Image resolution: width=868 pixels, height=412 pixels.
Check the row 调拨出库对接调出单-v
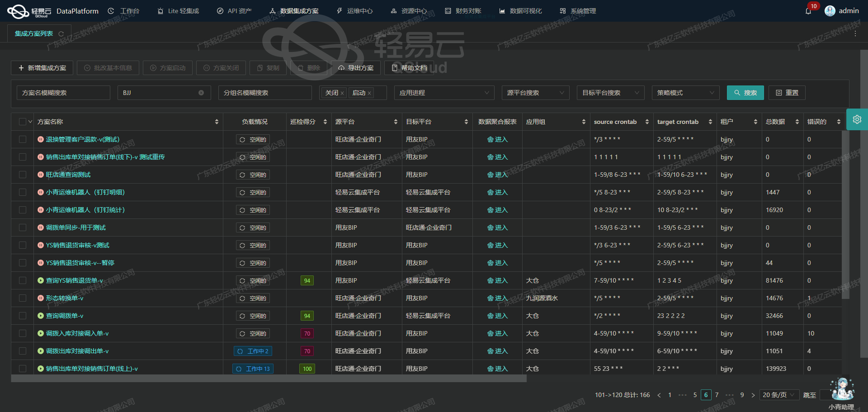tap(23, 351)
